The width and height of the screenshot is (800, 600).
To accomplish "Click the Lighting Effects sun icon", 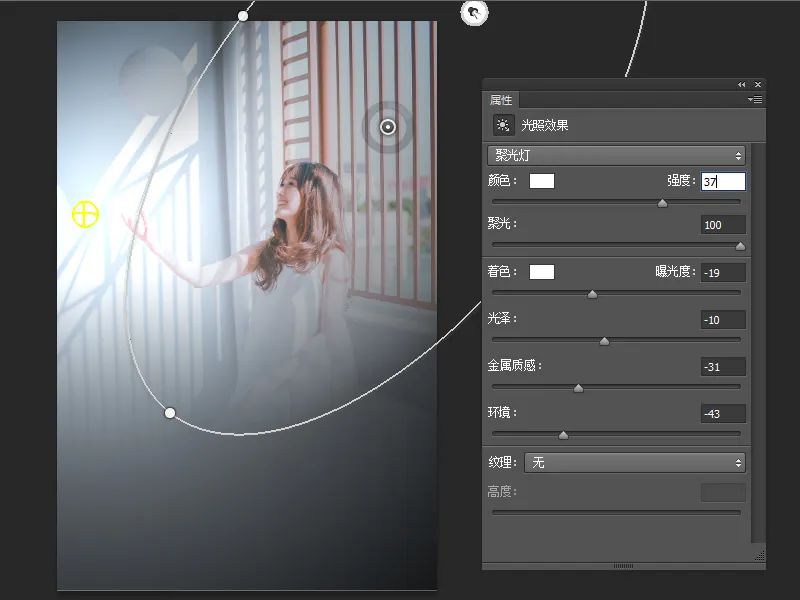I will (503, 125).
